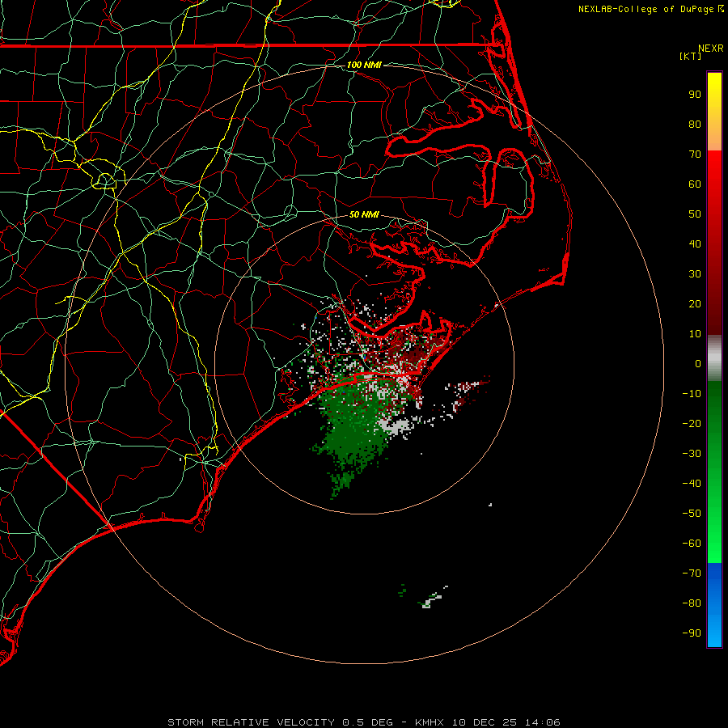Image resolution: width=728 pixels, height=728 pixels.
Task: Select the positive 60 knot scale label
Action: point(695,184)
